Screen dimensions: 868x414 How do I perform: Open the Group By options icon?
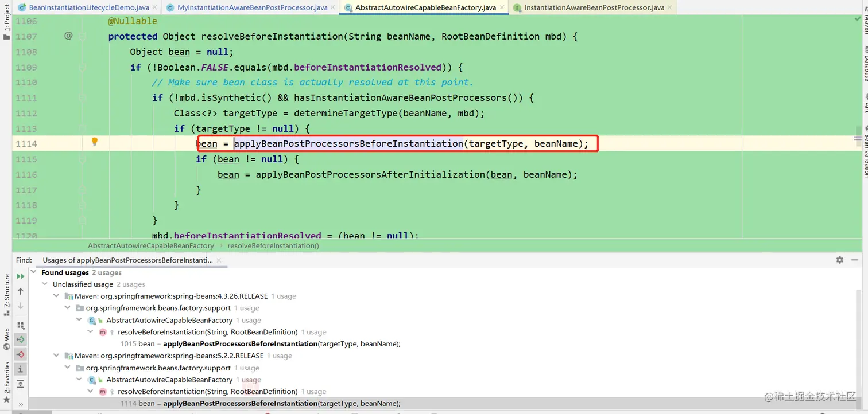click(21, 325)
